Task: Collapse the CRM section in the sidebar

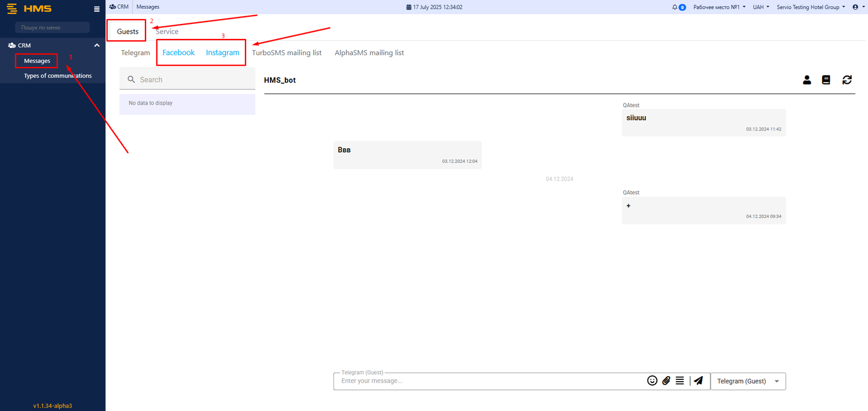Action: coord(96,45)
